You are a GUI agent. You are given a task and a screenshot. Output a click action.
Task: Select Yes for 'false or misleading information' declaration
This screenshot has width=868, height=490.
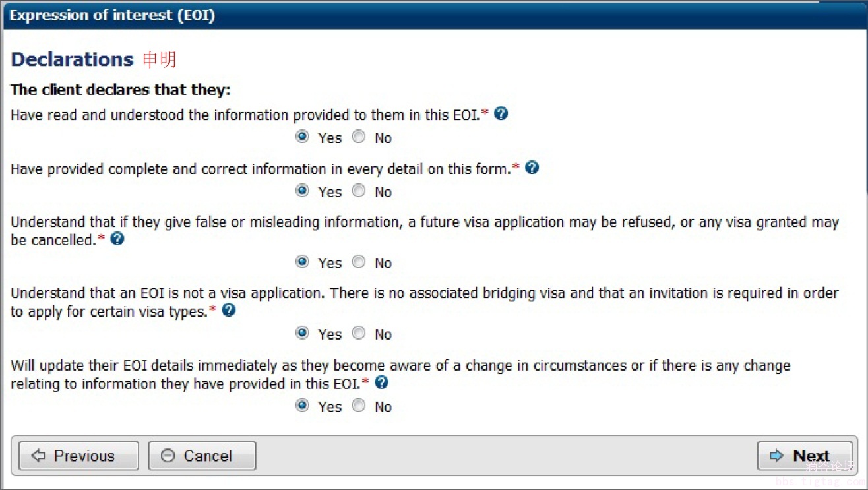[303, 262]
